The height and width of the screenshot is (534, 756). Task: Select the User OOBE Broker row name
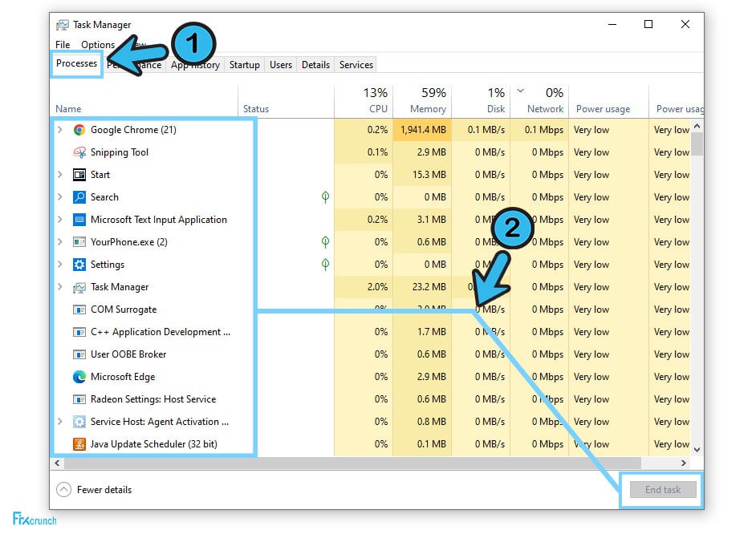click(128, 354)
